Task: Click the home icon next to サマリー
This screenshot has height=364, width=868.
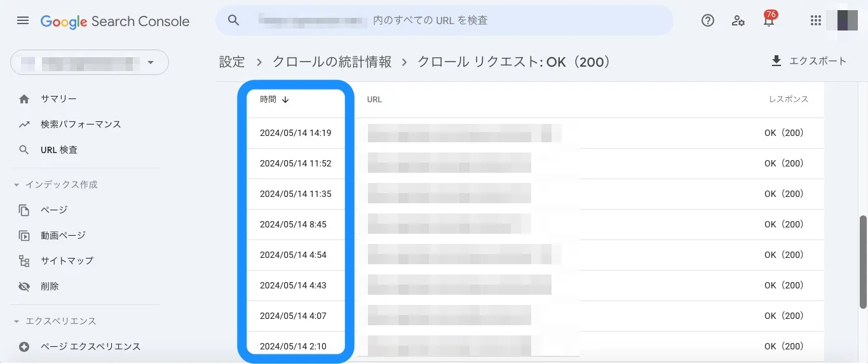Action: [24, 99]
